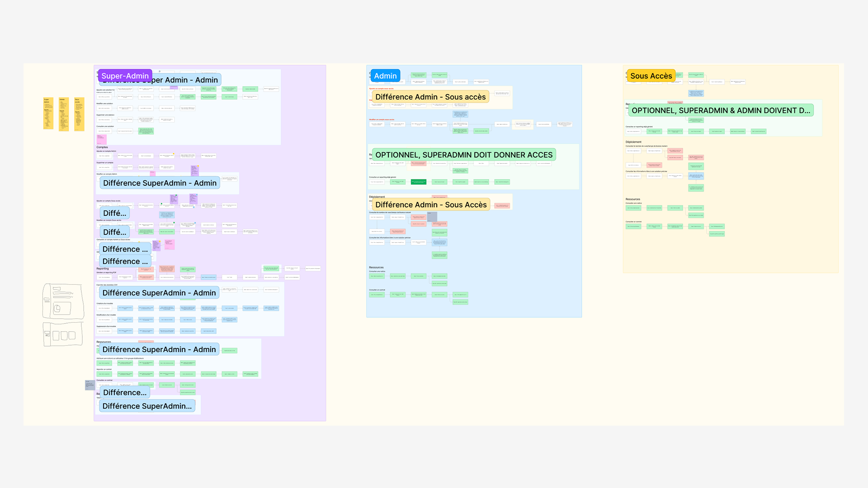Click Différence SuperAdmin - Admin label over Exporter CSV

tap(159, 293)
